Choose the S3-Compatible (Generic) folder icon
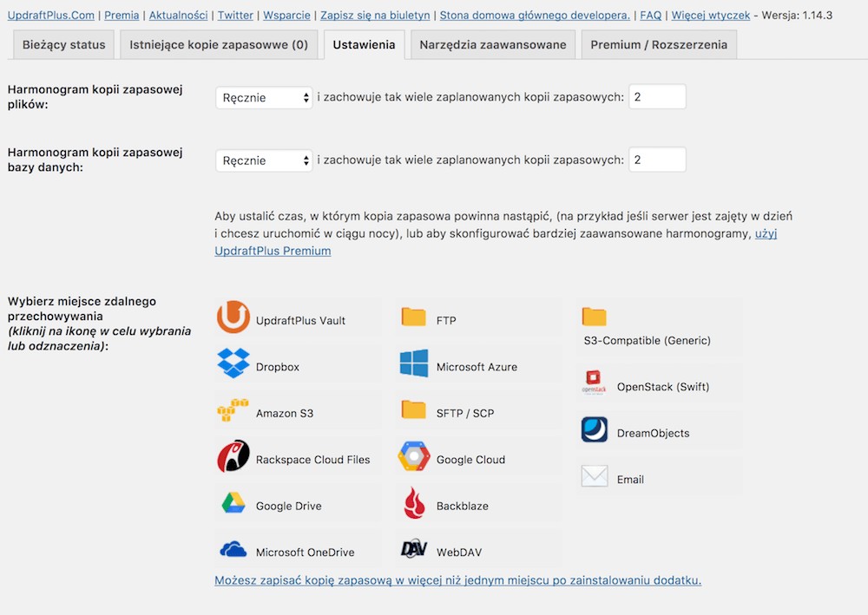The width and height of the screenshot is (868, 615). (594, 317)
